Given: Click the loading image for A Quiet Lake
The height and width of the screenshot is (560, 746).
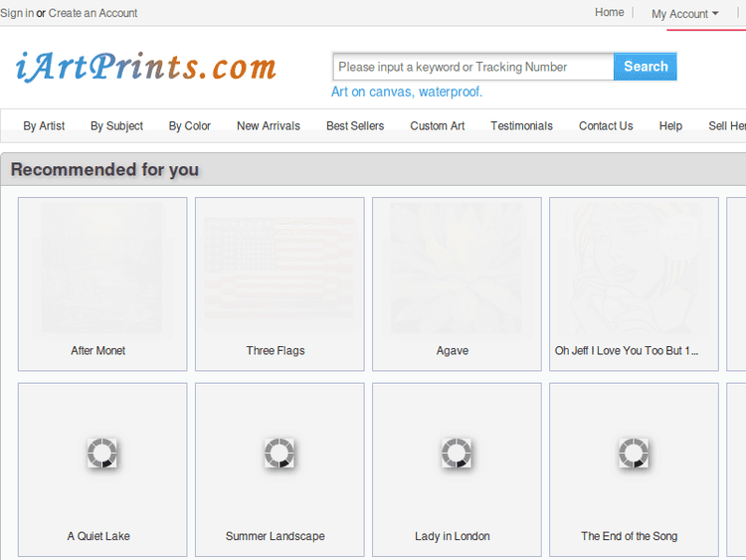Looking at the screenshot, I should [x=102, y=454].
